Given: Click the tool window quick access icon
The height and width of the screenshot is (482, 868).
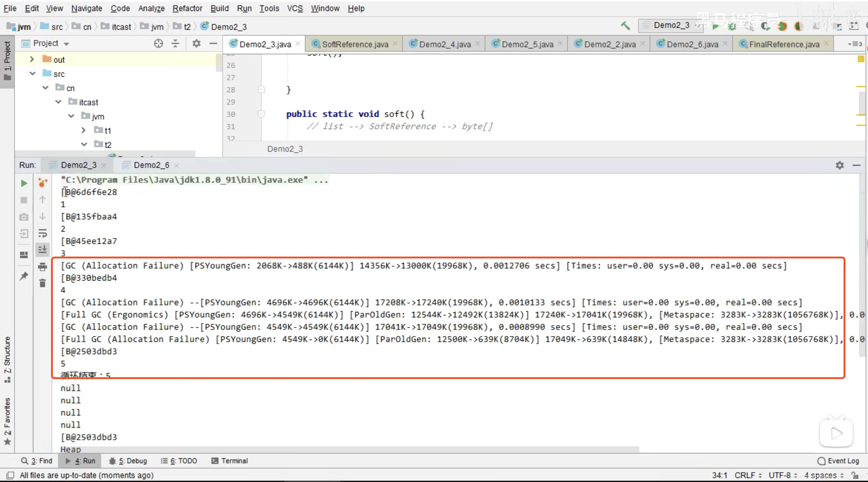Looking at the screenshot, I should click(x=10, y=475).
